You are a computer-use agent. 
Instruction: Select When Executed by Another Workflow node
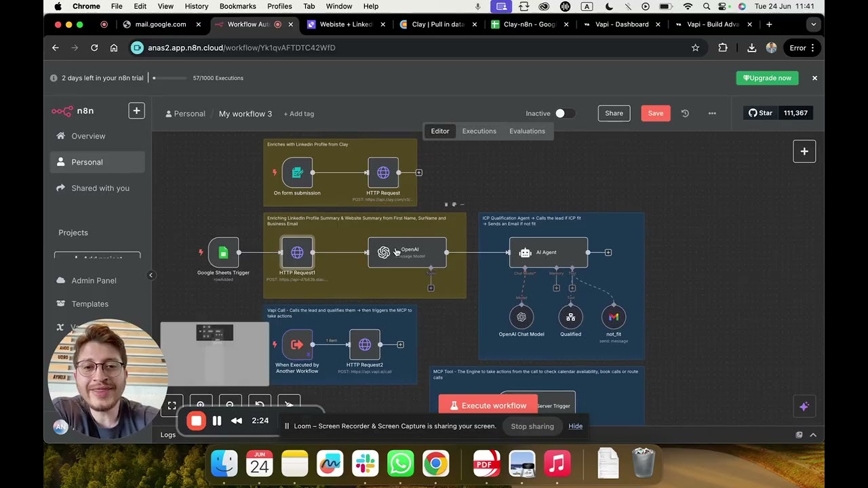tap(297, 345)
